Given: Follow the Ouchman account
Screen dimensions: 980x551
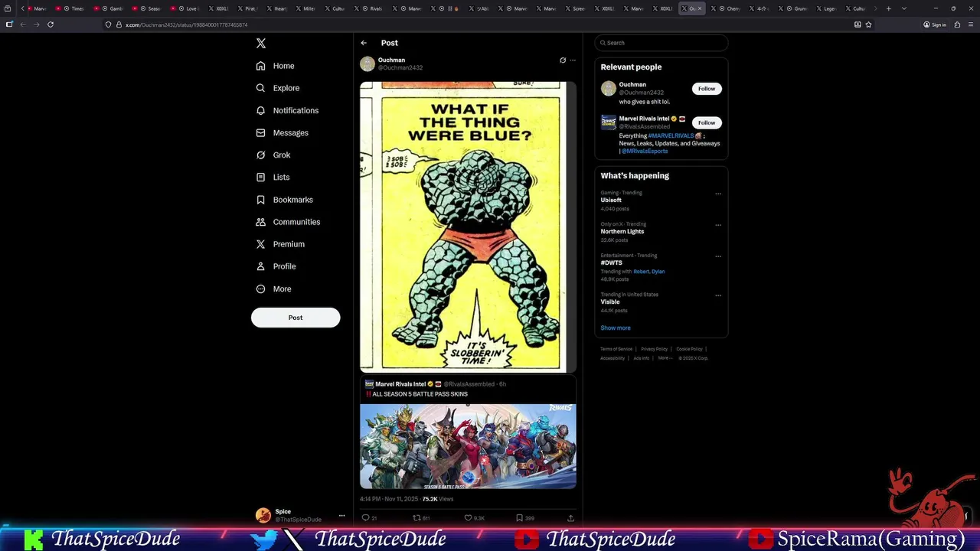Looking at the screenshot, I should tap(707, 89).
